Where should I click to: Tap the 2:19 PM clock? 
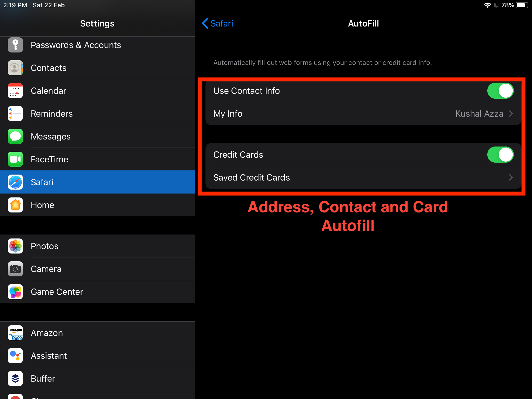(x=15, y=5)
